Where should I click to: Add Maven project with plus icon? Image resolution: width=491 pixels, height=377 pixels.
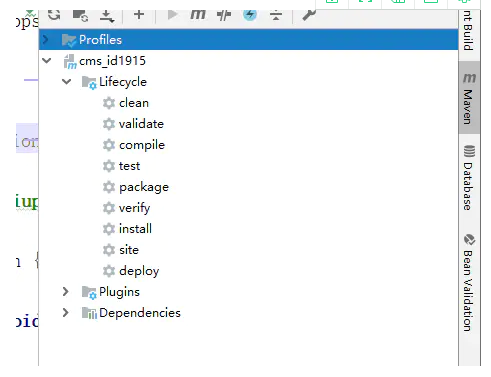(x=139, y=15)
